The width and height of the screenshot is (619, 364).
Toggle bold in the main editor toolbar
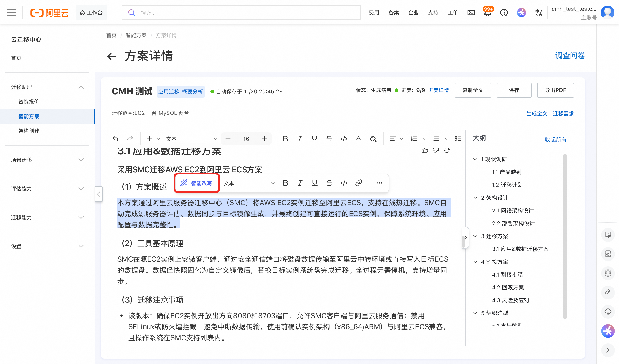(x=285, y=139)
